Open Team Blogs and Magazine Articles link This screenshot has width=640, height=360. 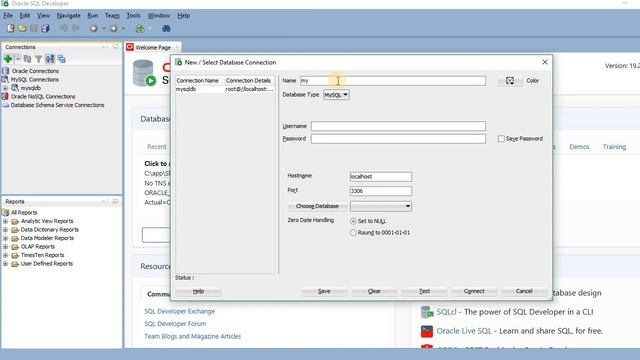coord(193,336)
